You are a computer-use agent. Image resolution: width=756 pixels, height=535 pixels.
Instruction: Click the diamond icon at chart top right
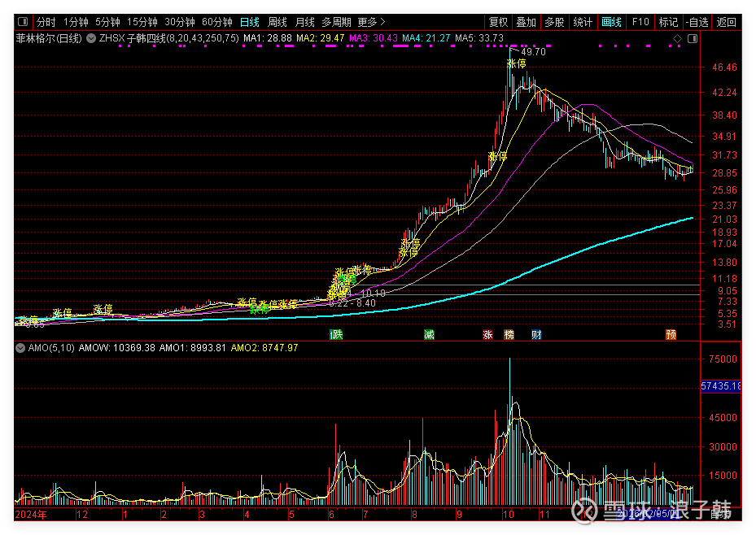click(x=677, y=38)
